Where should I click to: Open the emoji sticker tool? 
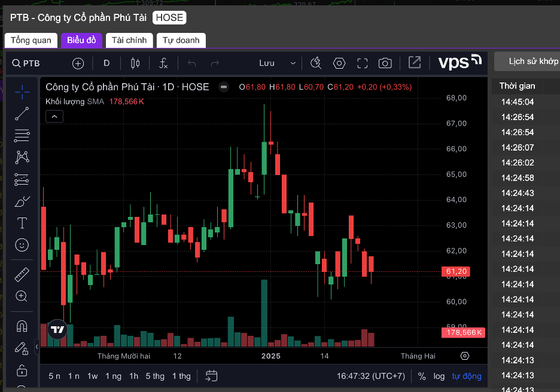coord(22,245)
